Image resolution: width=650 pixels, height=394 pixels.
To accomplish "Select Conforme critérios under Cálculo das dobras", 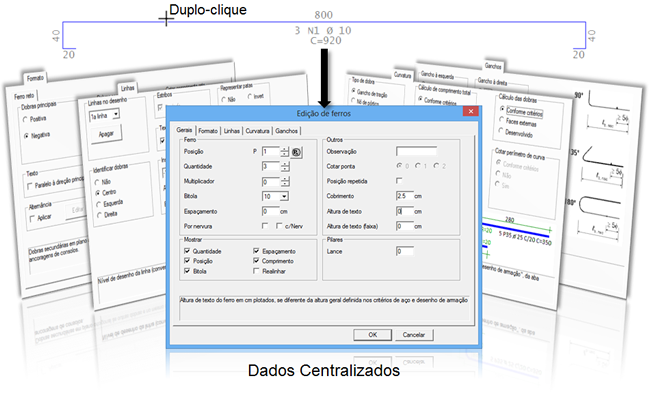I will point(502,109).
